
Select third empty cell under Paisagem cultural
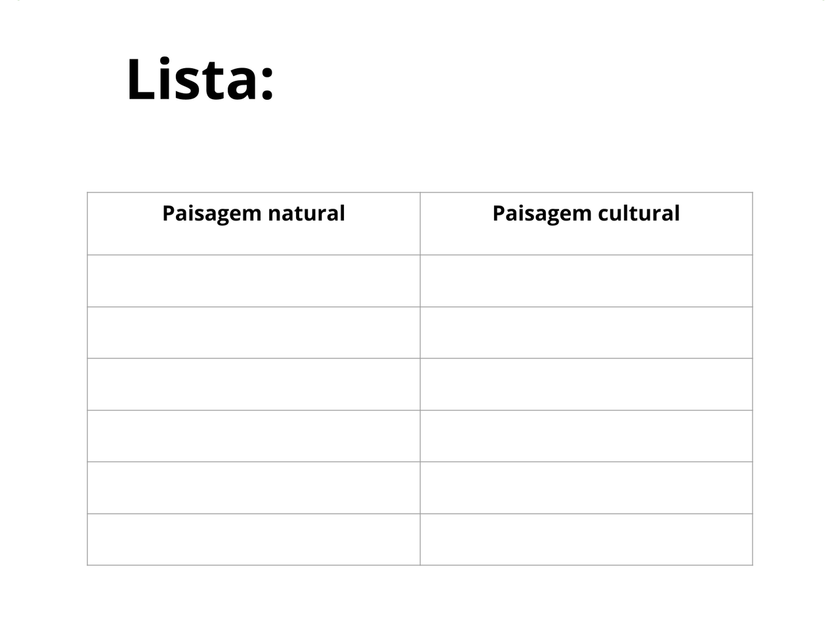click(586, 385)
